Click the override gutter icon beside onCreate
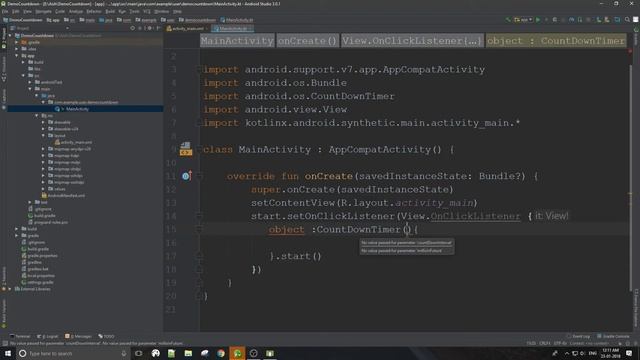640x360 pixels. [x=187, y=176]
